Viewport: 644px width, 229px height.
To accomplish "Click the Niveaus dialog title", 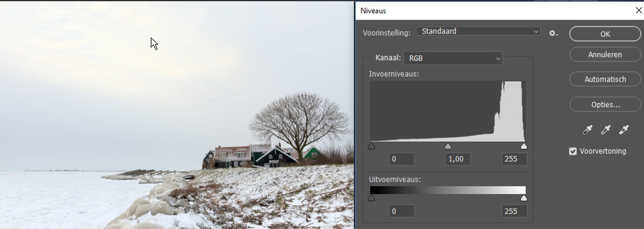I will click(373, 11).
